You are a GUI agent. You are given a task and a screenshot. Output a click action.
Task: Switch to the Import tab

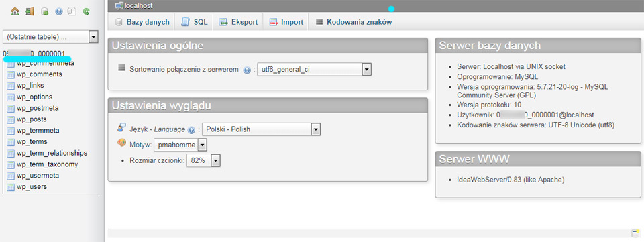[286, 22]
